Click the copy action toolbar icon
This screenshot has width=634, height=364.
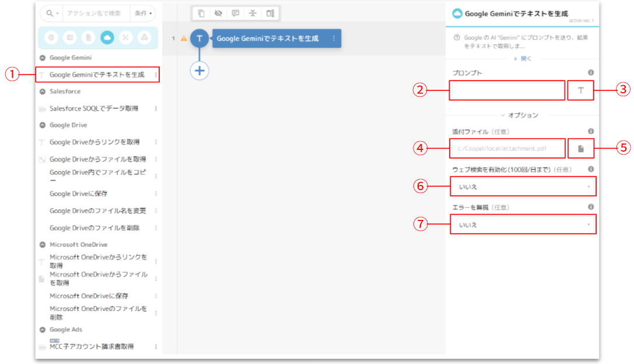point(201,13)
